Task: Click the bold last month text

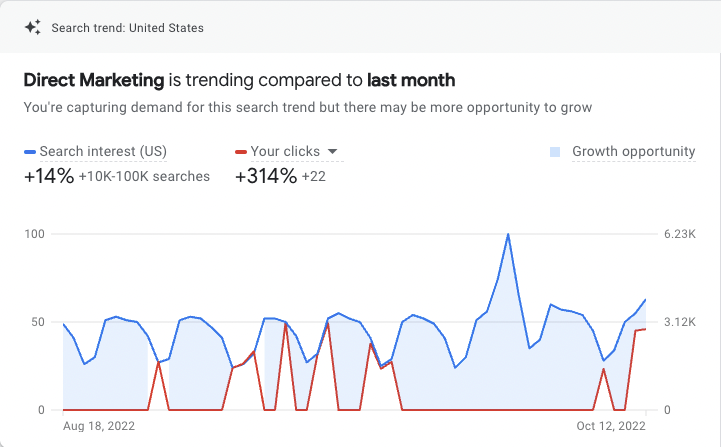Action: (411, 79)
